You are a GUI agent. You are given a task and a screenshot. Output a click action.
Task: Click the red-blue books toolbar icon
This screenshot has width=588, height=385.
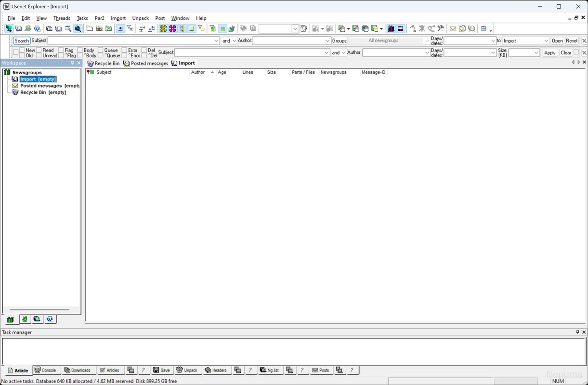click(x=391, y=29)
